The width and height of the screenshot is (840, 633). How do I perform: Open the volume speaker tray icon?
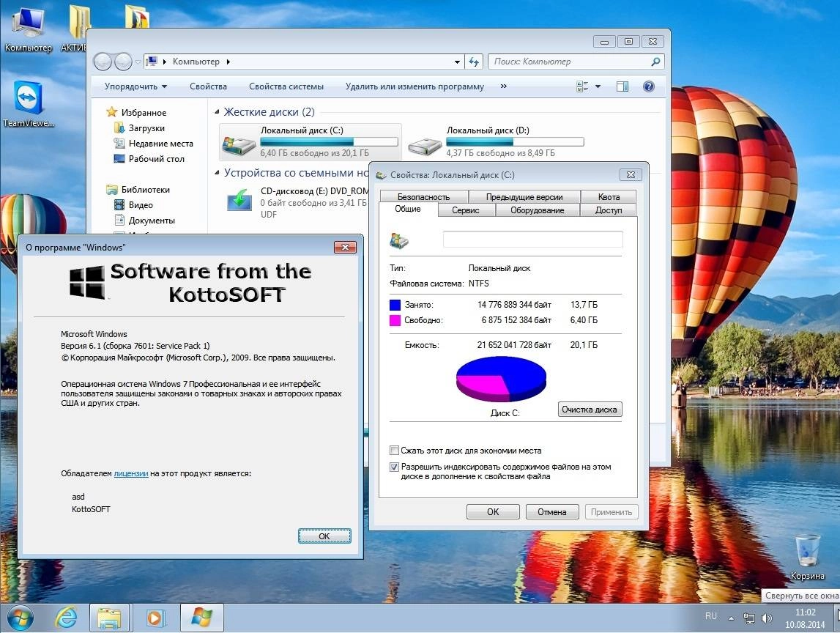click(x=767, y=618)
